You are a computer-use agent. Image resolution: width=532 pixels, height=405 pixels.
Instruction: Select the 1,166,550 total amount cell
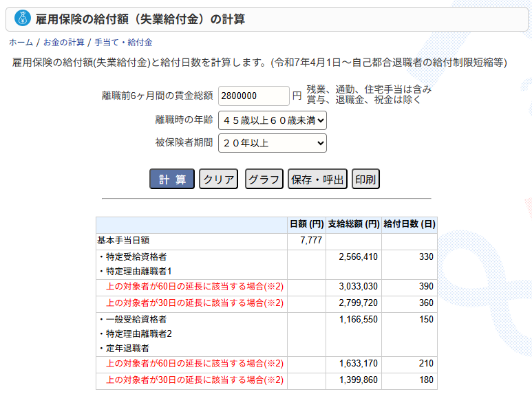click(358, 320)
